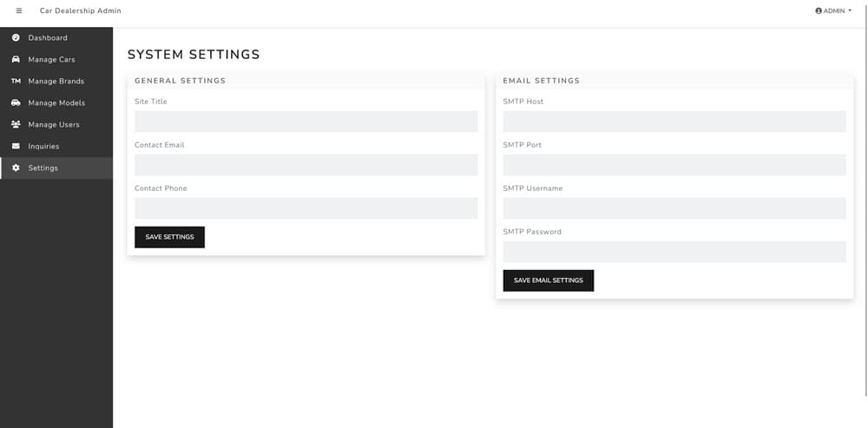The image size is (868, 428).
Task: Click the gear icon beside Settings
Action: pyautogui.click(x=16, y=168)
